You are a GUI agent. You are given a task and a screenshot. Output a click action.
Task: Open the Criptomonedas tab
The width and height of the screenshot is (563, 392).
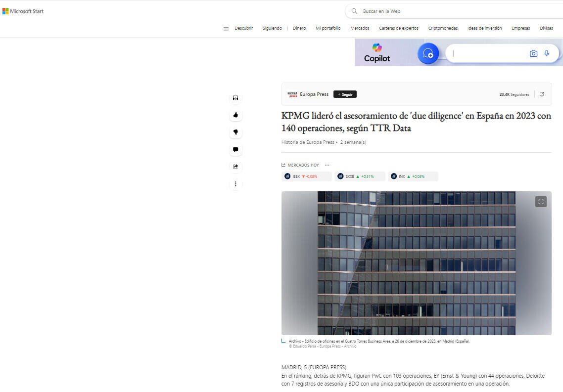443,28
